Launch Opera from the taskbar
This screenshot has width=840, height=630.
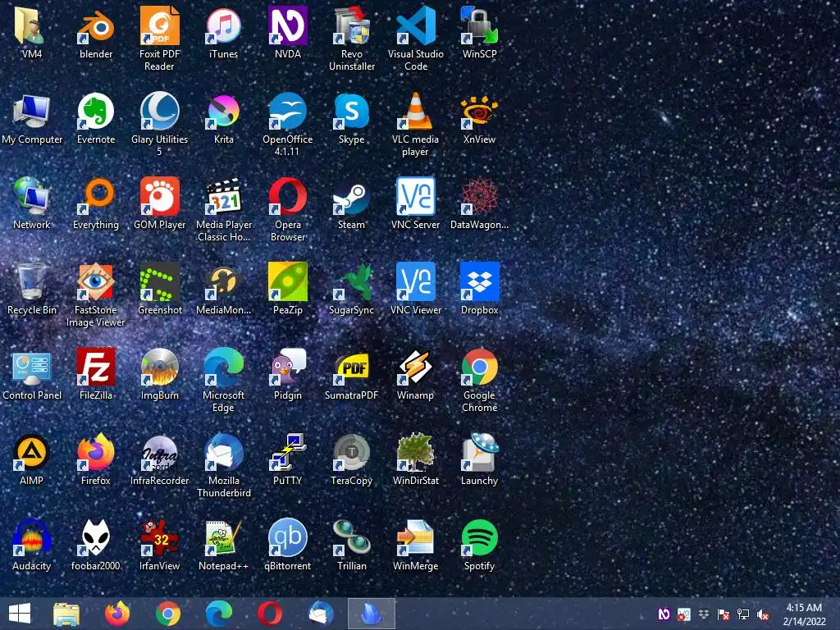tap(269, 614)
